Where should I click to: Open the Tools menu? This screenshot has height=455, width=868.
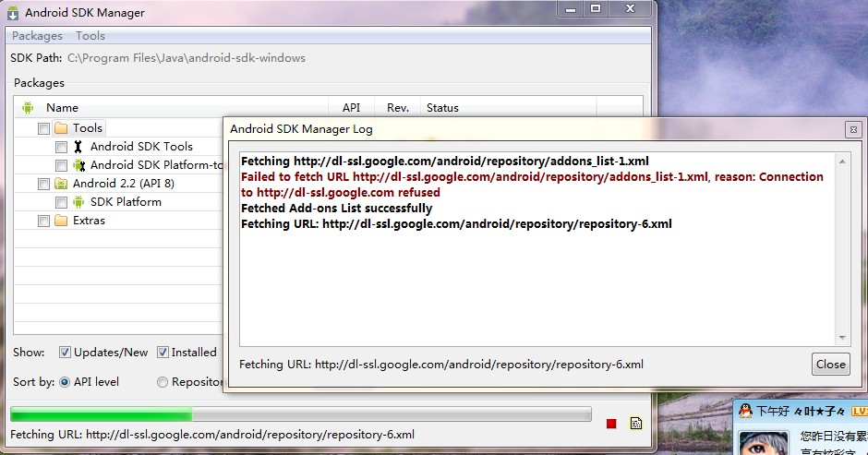point(90,36)
